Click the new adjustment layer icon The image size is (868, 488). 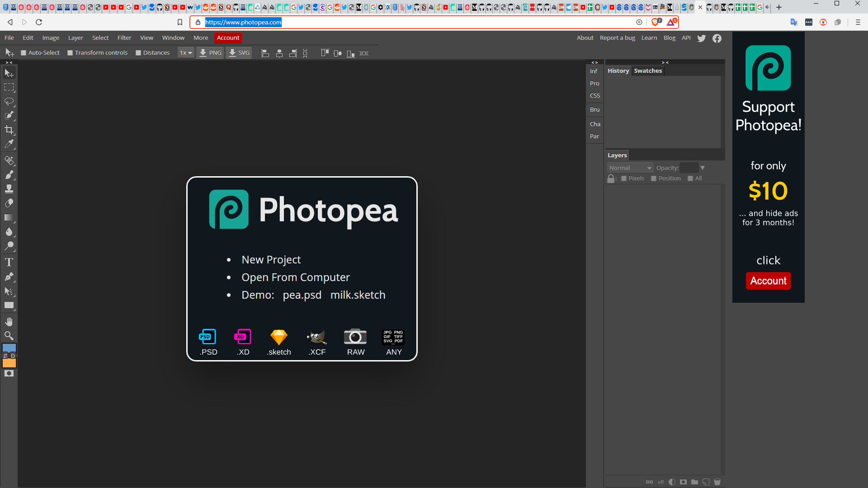click(x=672, y=482)
